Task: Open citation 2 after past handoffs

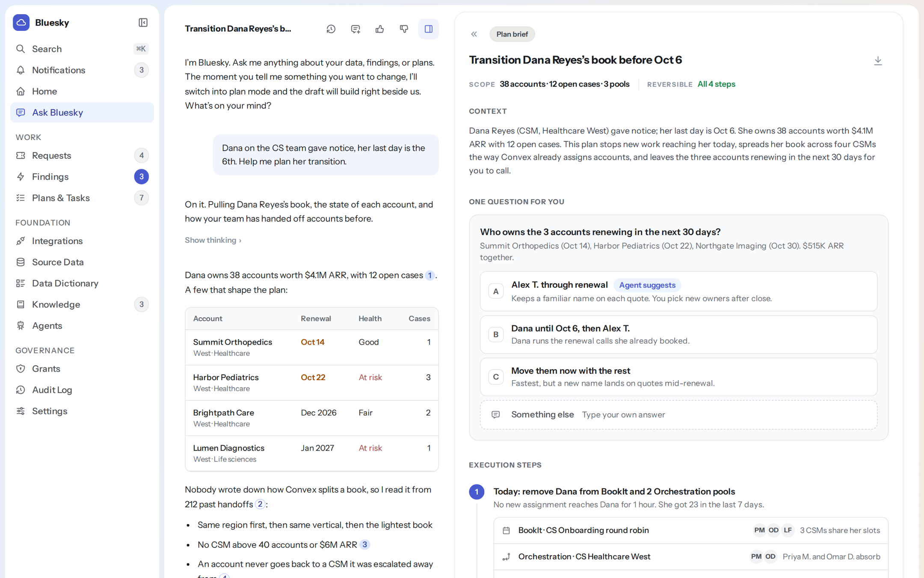Action: coord(260,504)
